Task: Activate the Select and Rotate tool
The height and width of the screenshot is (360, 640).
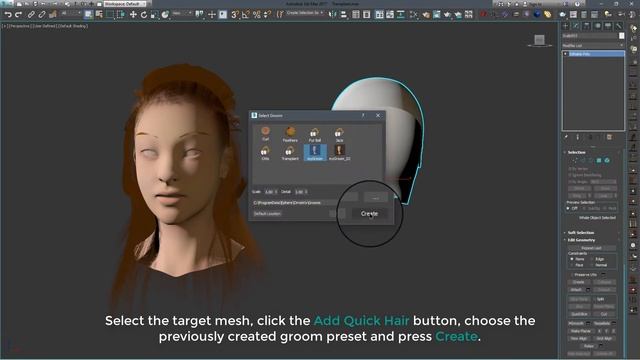Action: [x=144, y=15]
